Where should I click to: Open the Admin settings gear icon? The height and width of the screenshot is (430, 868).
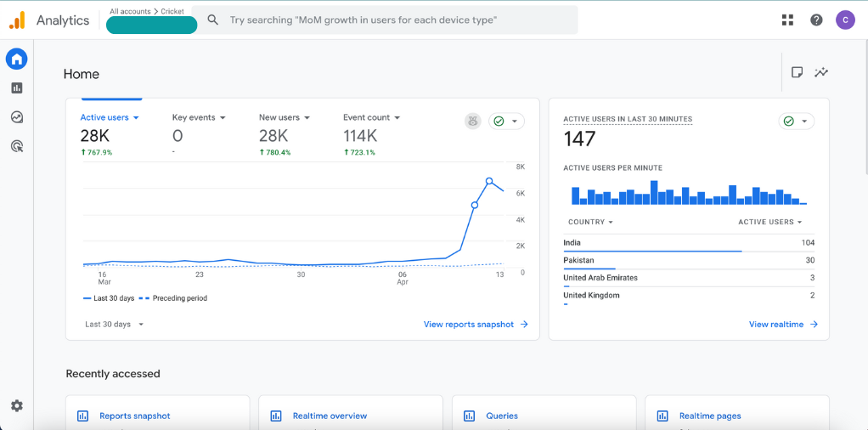(x=17, y=405)
